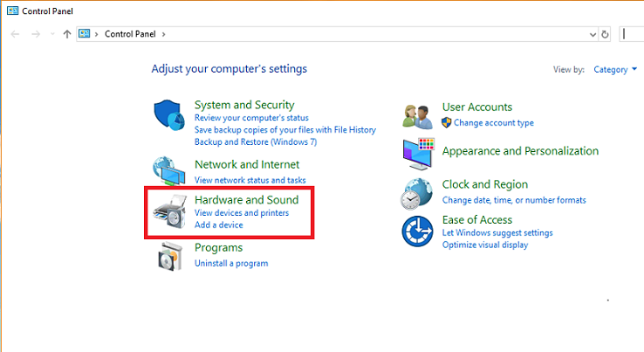The image size is (644, 352).
Task: Open Let Windows suggest settings
Action: [497, 233]
